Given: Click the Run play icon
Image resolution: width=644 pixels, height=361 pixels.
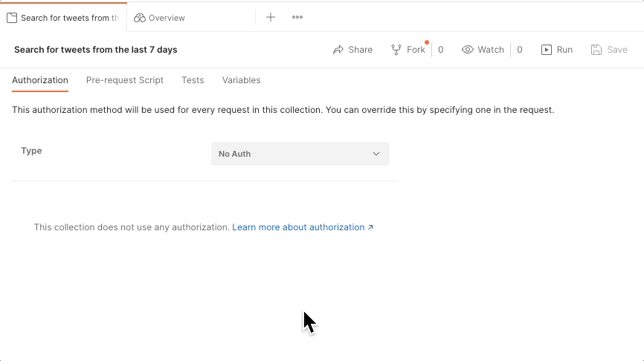Looking at the screenshot, I should pos(547,50).
